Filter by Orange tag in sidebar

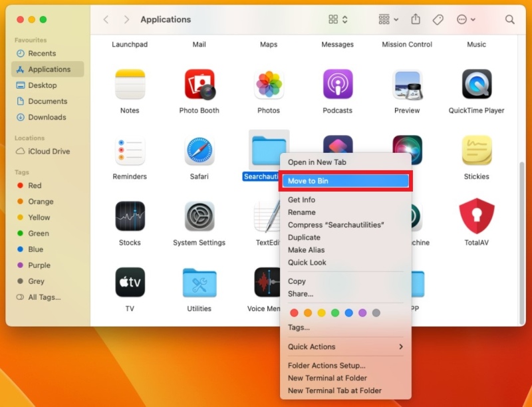(47, 202)
